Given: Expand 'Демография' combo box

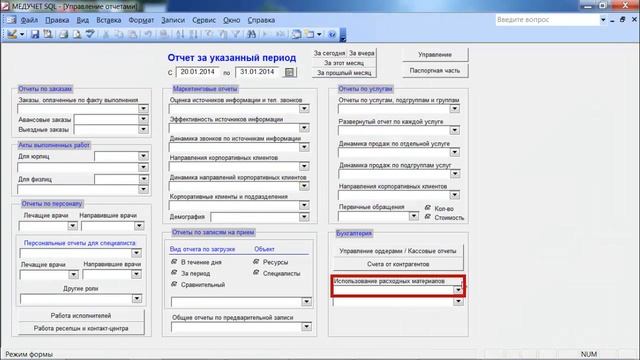Looking at the screenshot, I should point(304,217).
